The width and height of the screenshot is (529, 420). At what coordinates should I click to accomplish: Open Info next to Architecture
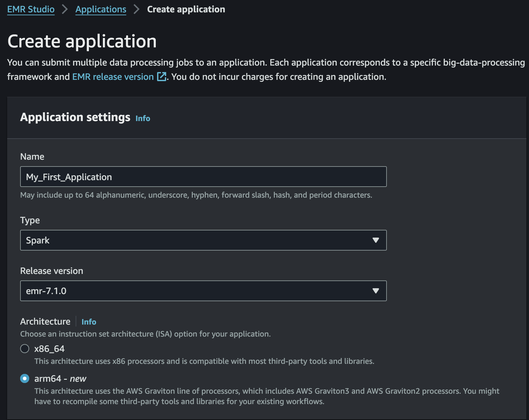[89, 322]
